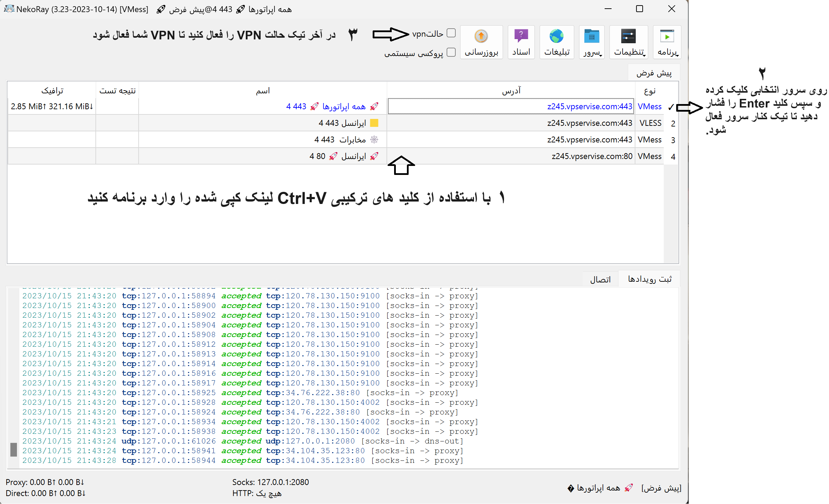
Task: Enable the System Proxy (پروکسی سیستمی) checkbox
Action: point(451,53)
